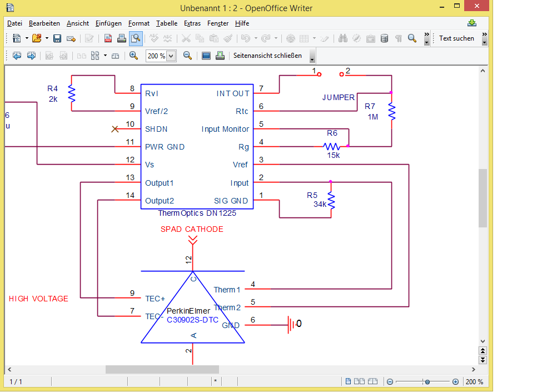The image size is (547, 392).
Task: Switch to single page view layout
Action: coord(349,382)
